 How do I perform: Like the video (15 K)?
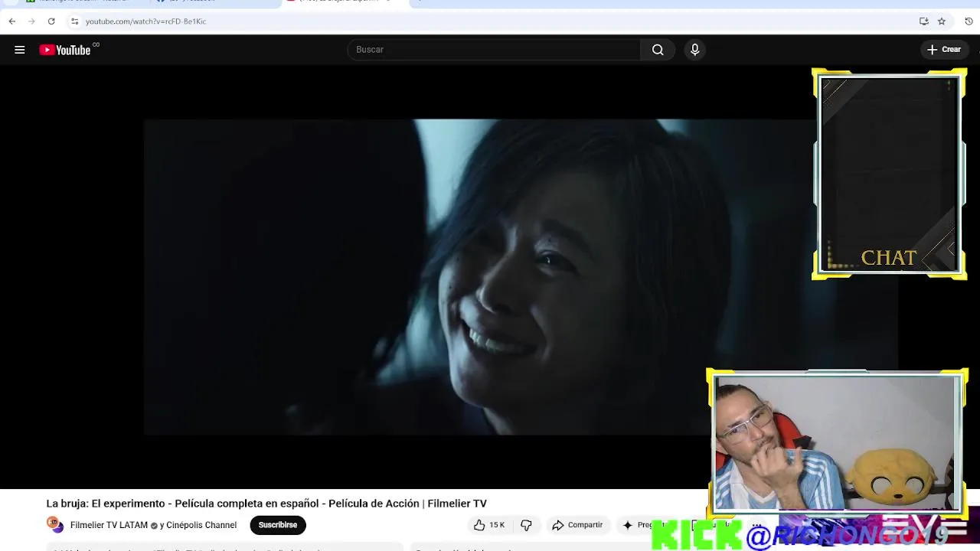tap(489, 525)
